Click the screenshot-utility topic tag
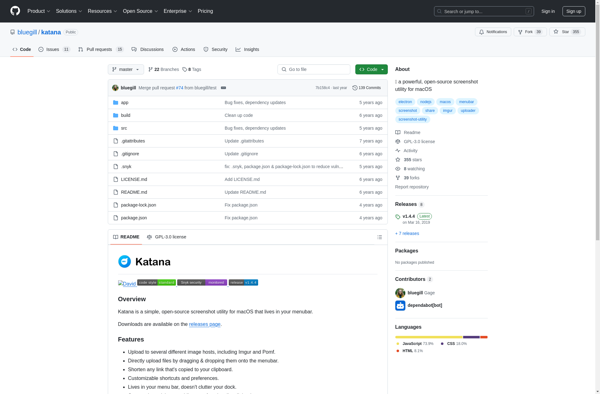 [412, 119]
